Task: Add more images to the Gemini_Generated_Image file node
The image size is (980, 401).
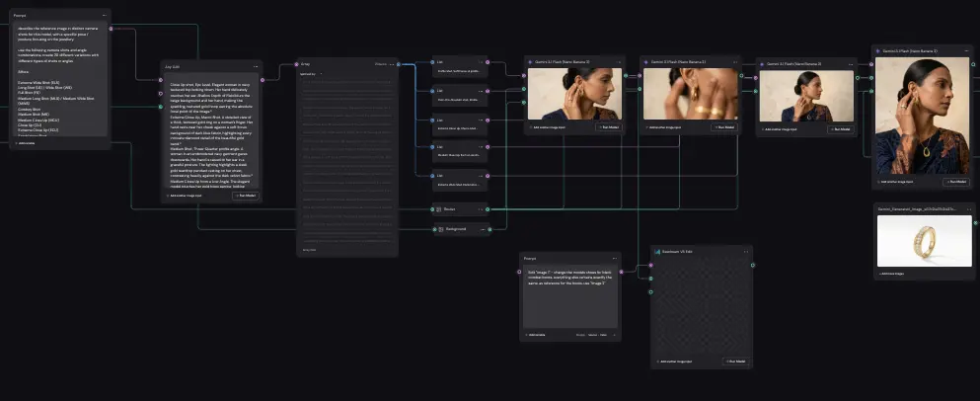Action: tap(891, 274)
